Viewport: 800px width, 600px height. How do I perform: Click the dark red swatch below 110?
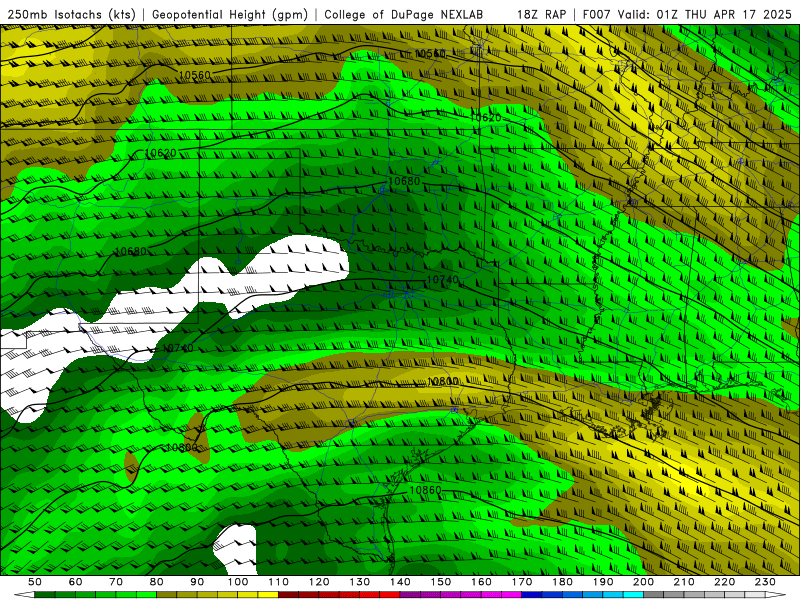tap(288, 595)
